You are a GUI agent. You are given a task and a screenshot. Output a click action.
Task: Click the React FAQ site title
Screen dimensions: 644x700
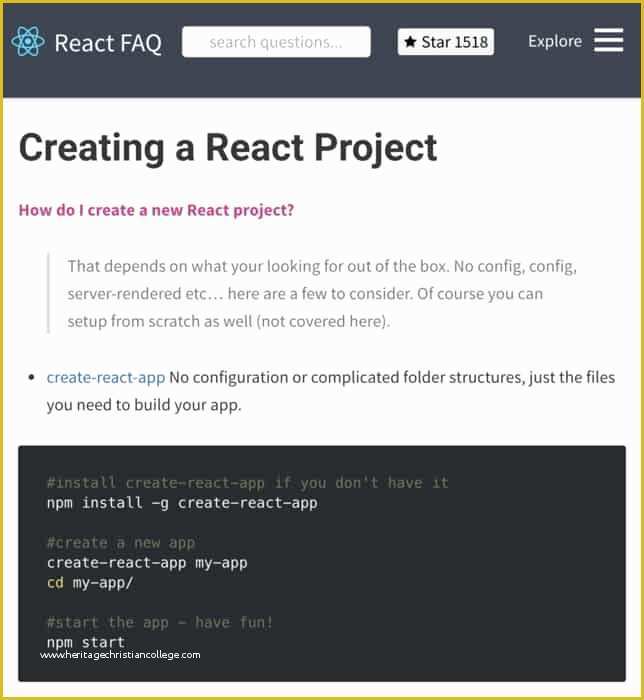coord(108,43)
